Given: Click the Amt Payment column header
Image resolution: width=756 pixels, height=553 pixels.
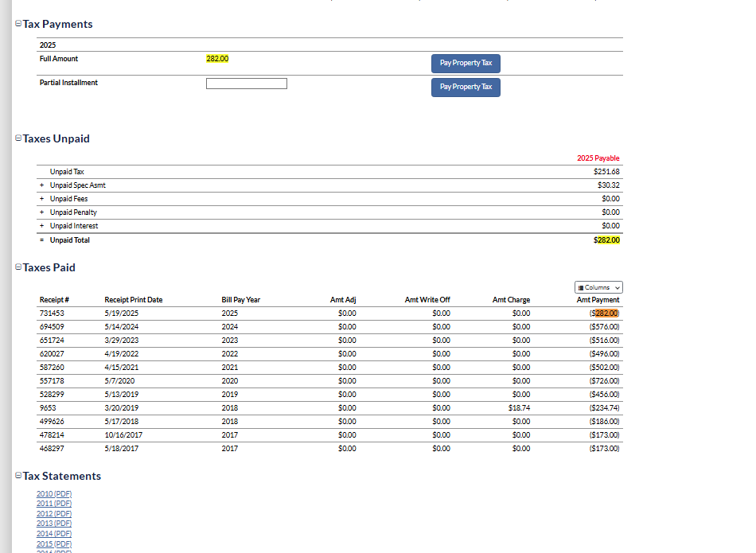Looking at the screenshot, I should click(x=598, y=300).
